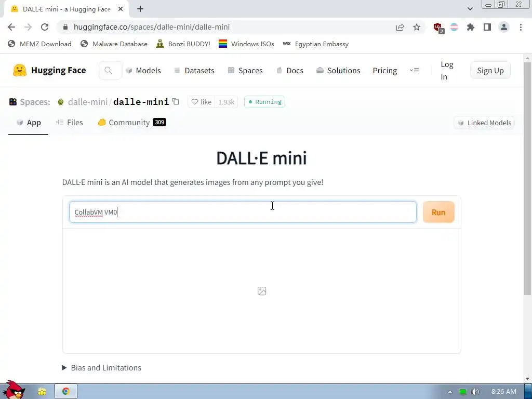This screenshot has width=532, height=399.
Task: Open Bonzi BUDDY! bookmark
Action: tap(183, 44)
